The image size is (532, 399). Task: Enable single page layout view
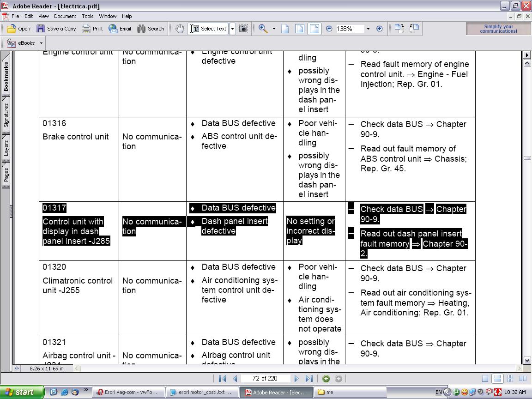pyautogui.click(x=485, y=379)
